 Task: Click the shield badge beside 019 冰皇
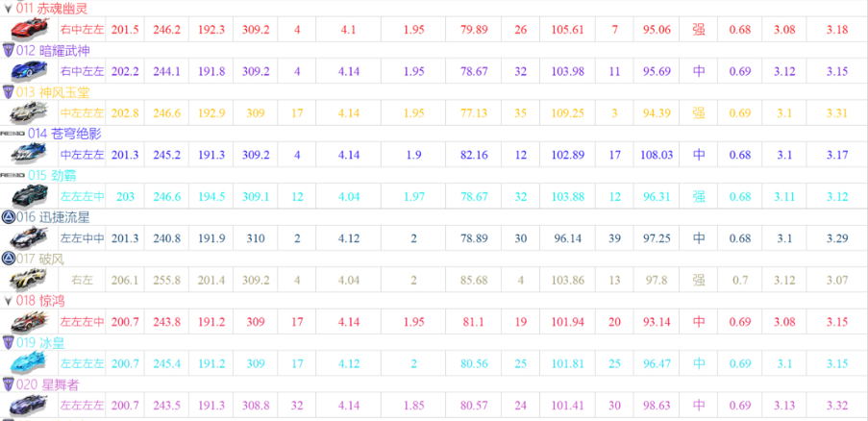8,342
